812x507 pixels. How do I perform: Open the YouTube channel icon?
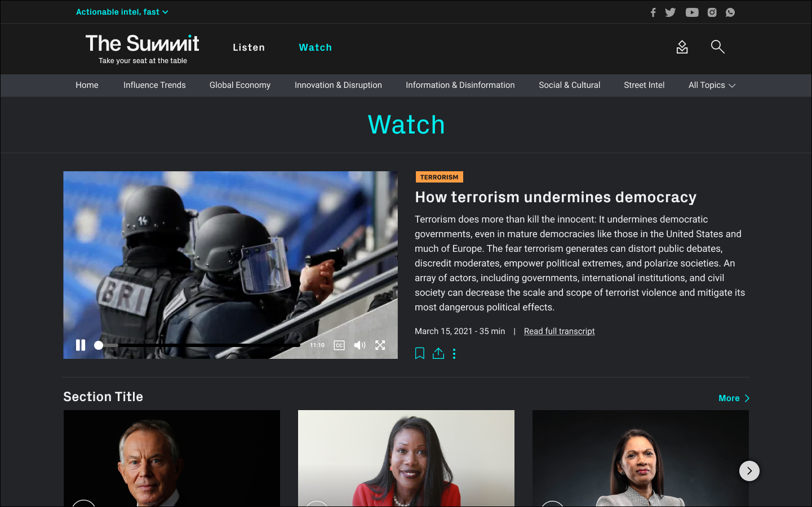click(x=692, y=12)
